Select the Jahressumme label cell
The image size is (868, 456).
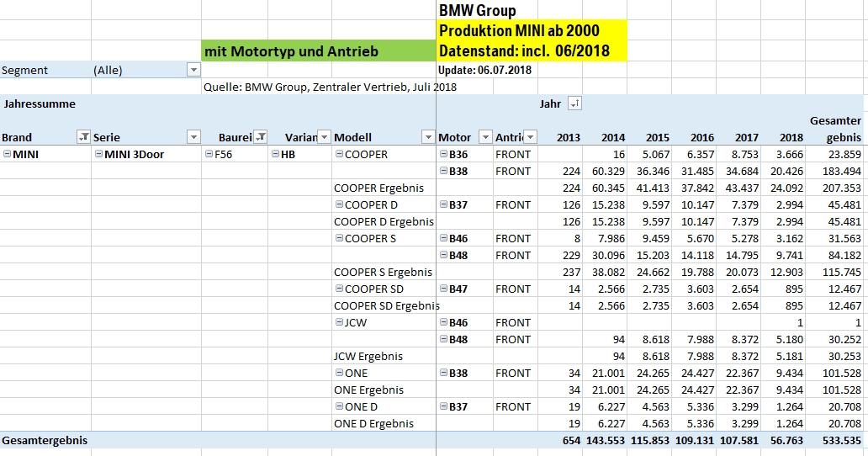click(40, 103)
